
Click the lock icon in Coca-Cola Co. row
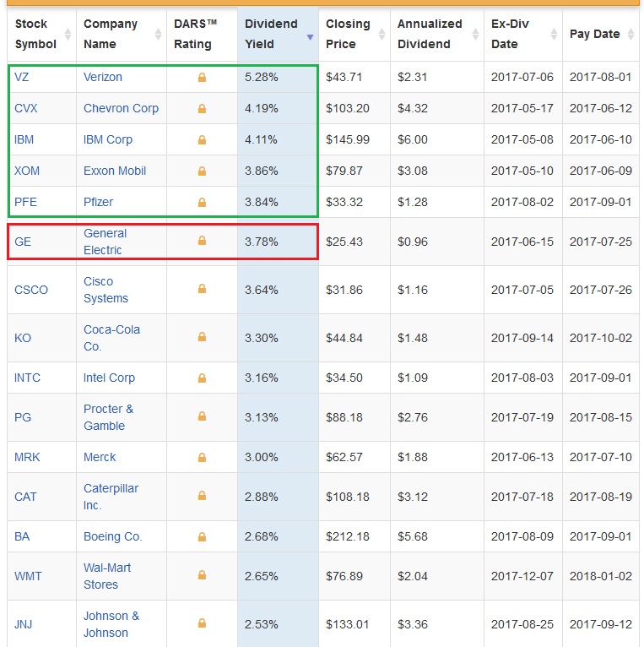click(202, 338)
